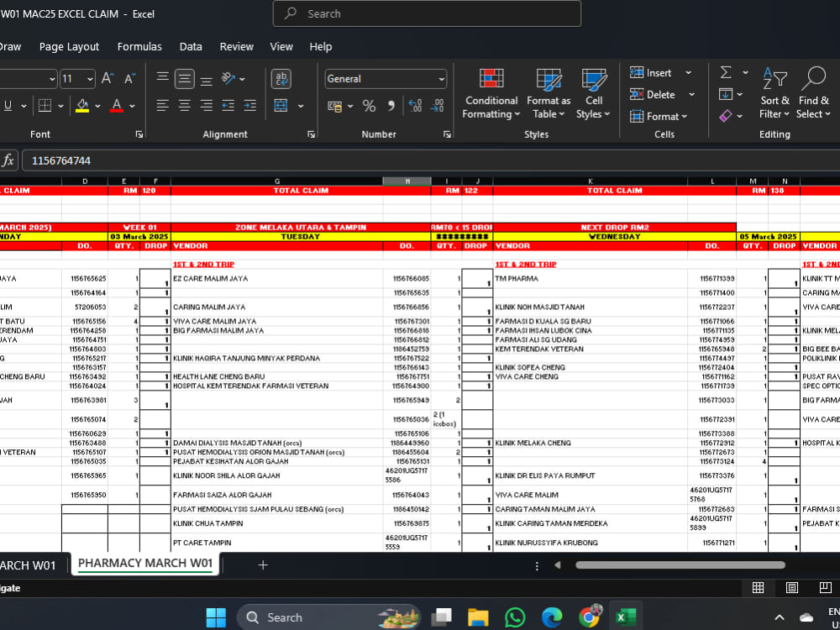Apply Comma Style format
The image size is (840, 630).
click(391, 106)
